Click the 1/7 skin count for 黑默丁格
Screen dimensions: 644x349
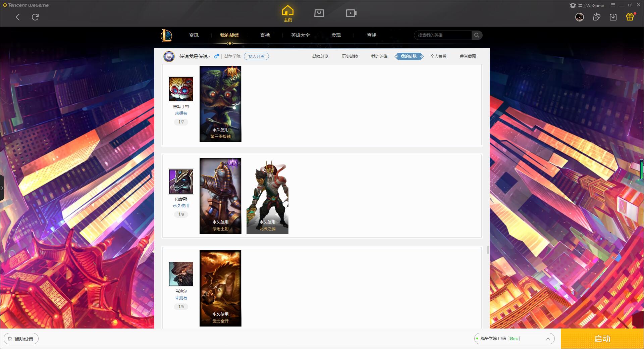[x=181, y=122]
